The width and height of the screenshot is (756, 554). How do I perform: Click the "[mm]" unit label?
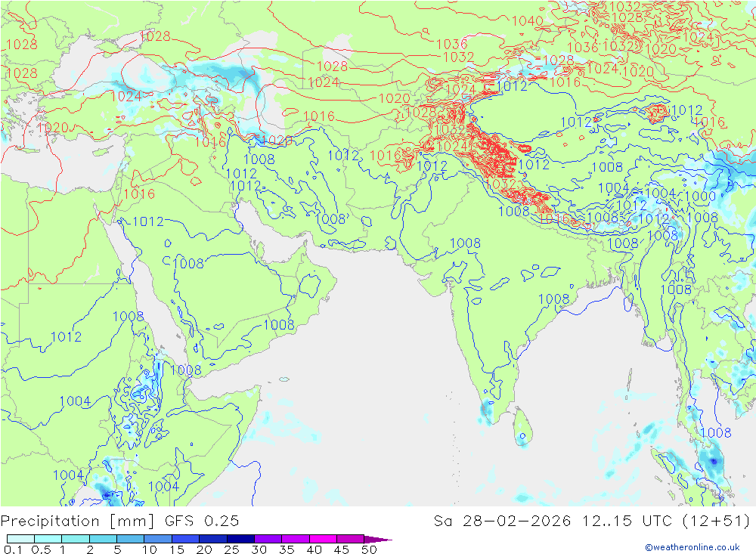click(x=132, y=522)
